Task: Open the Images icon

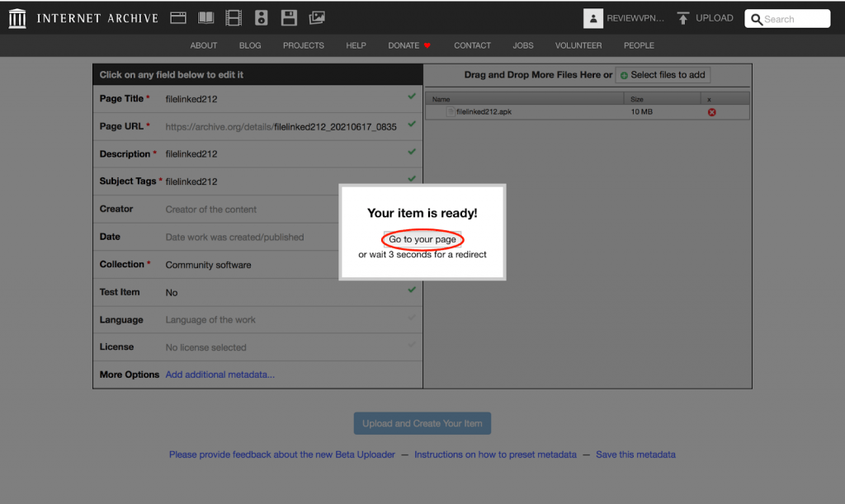Action: [317, 18]
